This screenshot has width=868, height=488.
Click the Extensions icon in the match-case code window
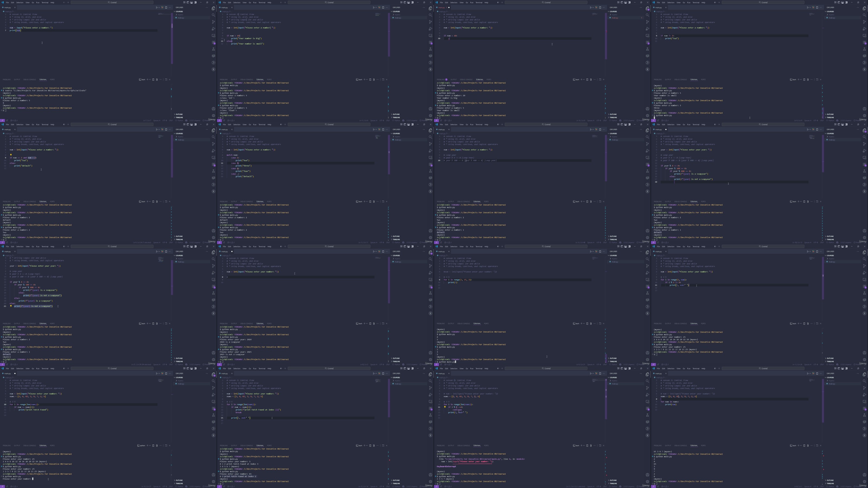click(x=430, y=164)
